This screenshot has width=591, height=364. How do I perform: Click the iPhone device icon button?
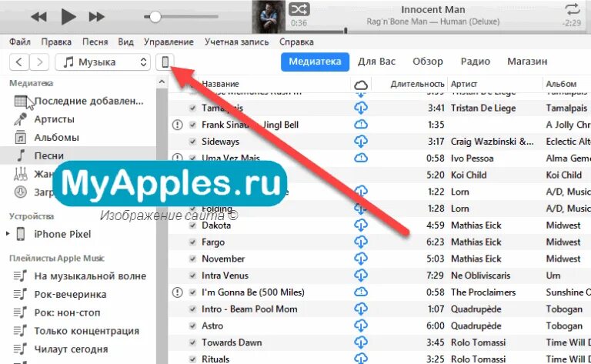165,62
